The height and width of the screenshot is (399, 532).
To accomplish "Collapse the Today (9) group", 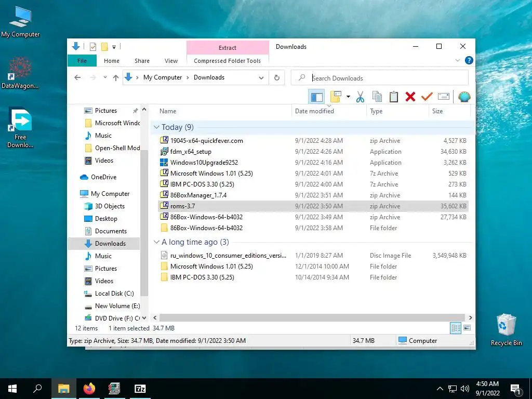I will click(x=156, y=127).
